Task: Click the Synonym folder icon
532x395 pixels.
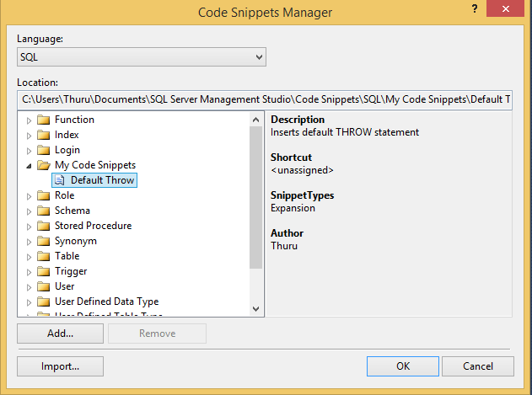Action: click(44, 241)
